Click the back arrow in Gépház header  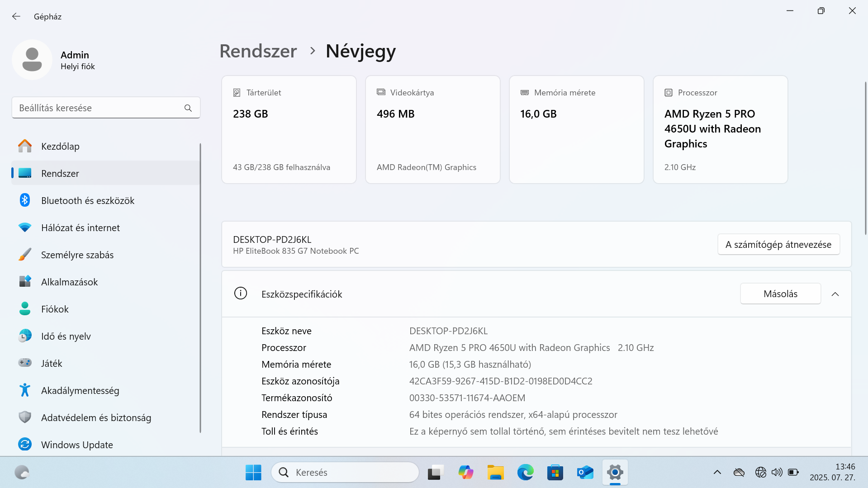point(16,16)
